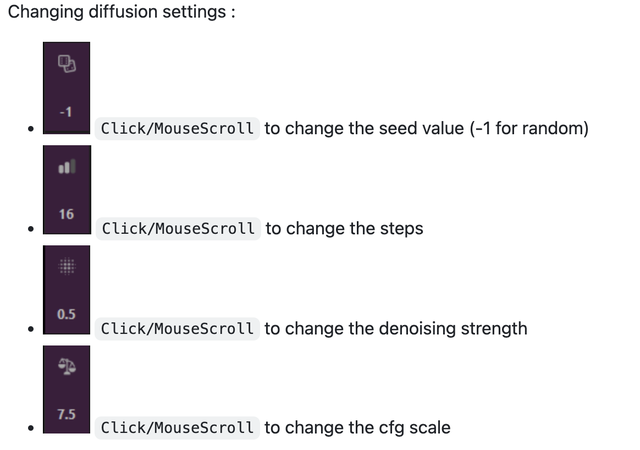Viewport: 640px width, 450px height.
Task: Click the seed icon above the -1 value
Action: point(66,64)
